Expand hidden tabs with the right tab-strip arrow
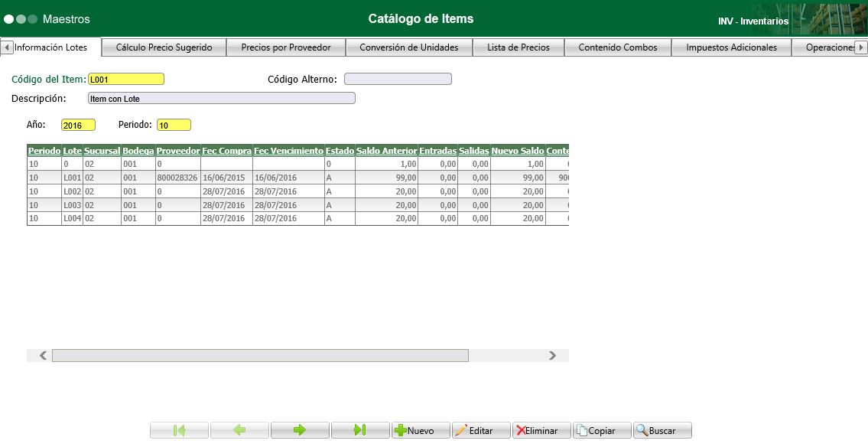 [x=863, y=47]
